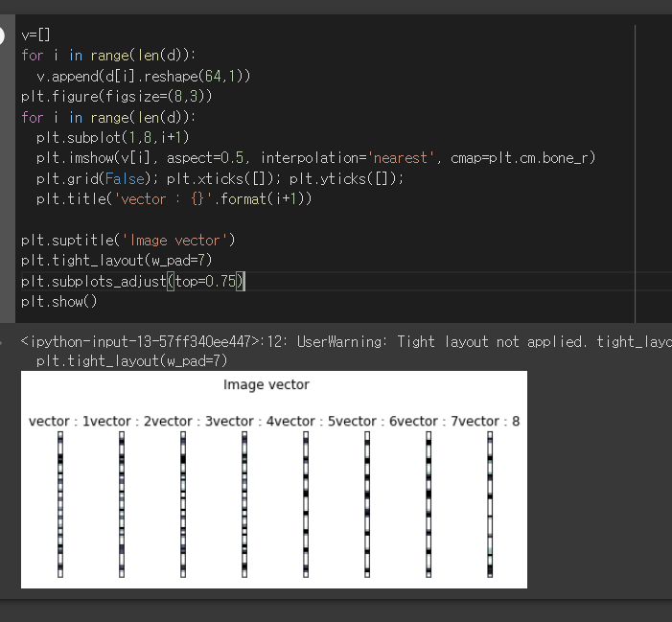Image resolution: width=672 pixels, height=622 pixels.
Task: Click the vector 1 strip image
Action: pyautogui.click(x=60, y=504)
